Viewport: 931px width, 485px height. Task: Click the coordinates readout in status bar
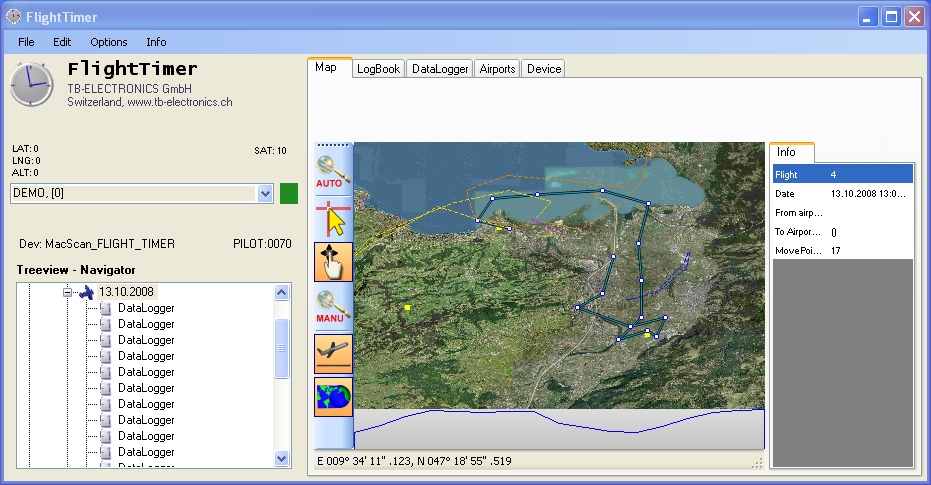click(x=414, y=461)
